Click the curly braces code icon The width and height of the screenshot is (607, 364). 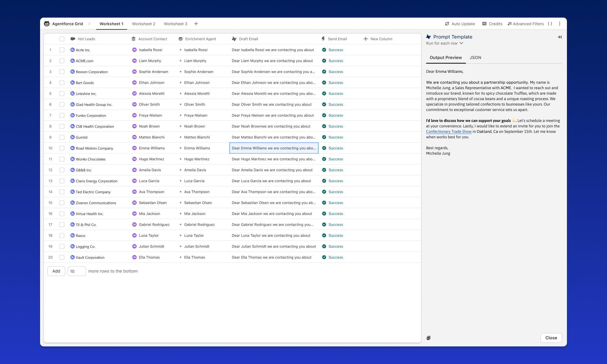coord(550,24)
